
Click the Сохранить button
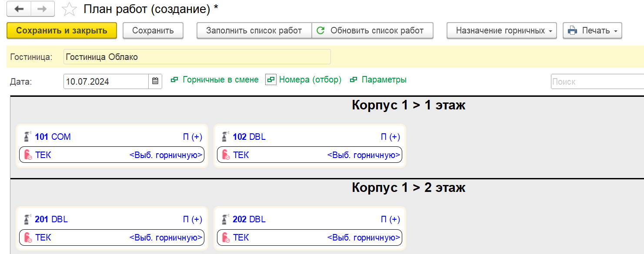click(x=153, y=31)
